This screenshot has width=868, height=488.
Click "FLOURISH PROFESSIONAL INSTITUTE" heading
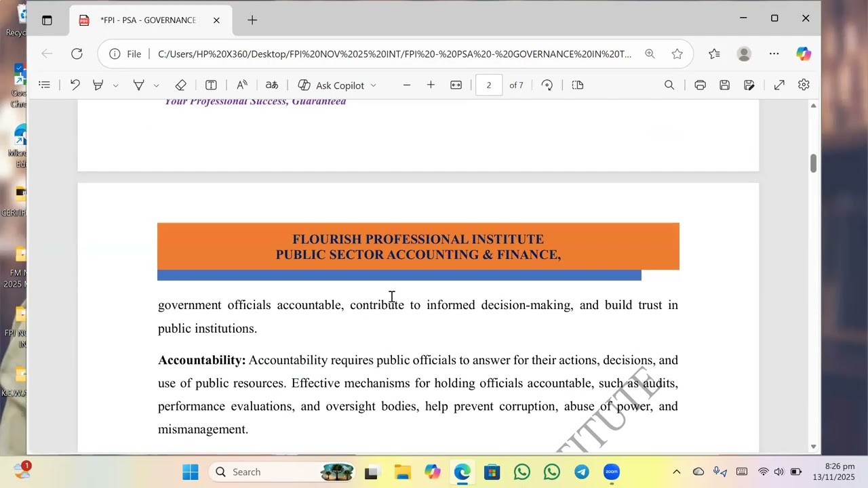tap(418, 239)
